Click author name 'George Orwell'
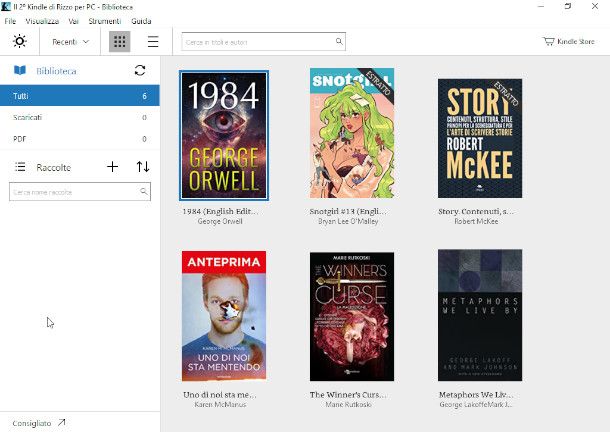Viewport: 610px width, 432px height. (x=220, y=221)
